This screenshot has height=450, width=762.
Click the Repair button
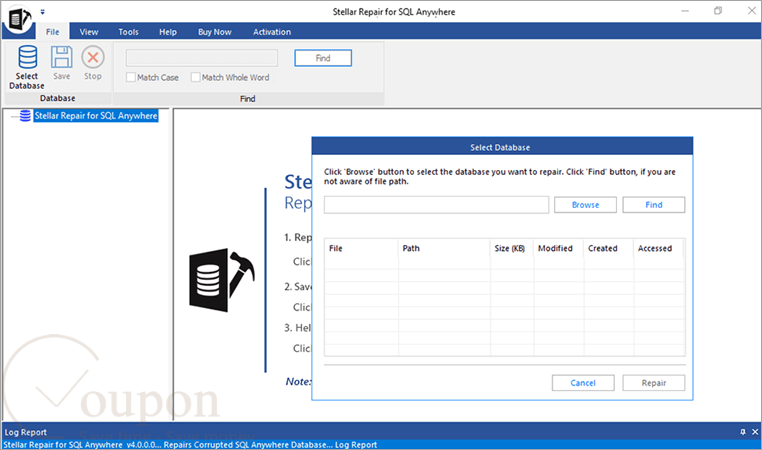click(x=654, y=382)
